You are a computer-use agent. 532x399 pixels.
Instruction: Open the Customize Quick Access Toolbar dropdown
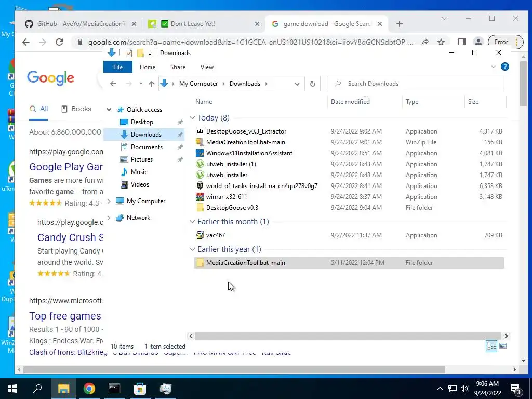click(x=150, y=54)
